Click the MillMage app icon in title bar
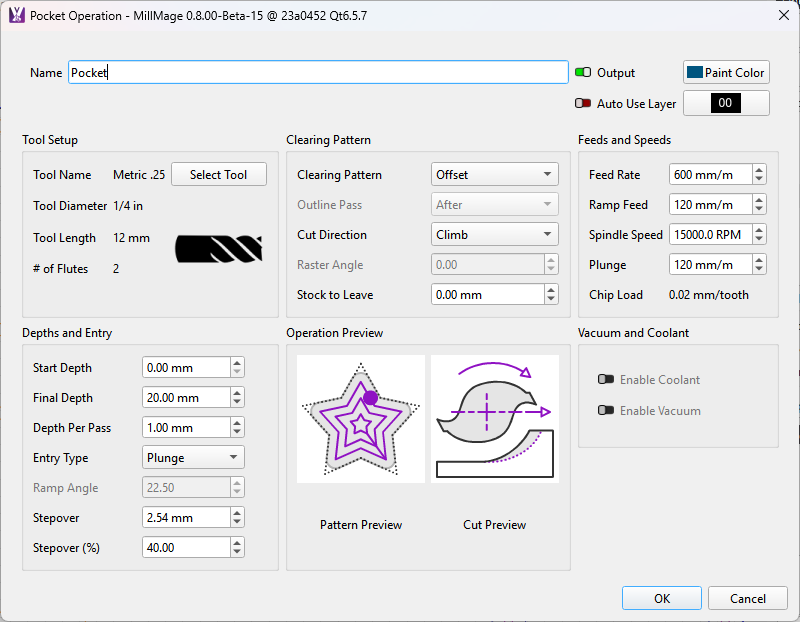Image resolution: width=800 pixels, height=622 pixels. click(17, 15)
